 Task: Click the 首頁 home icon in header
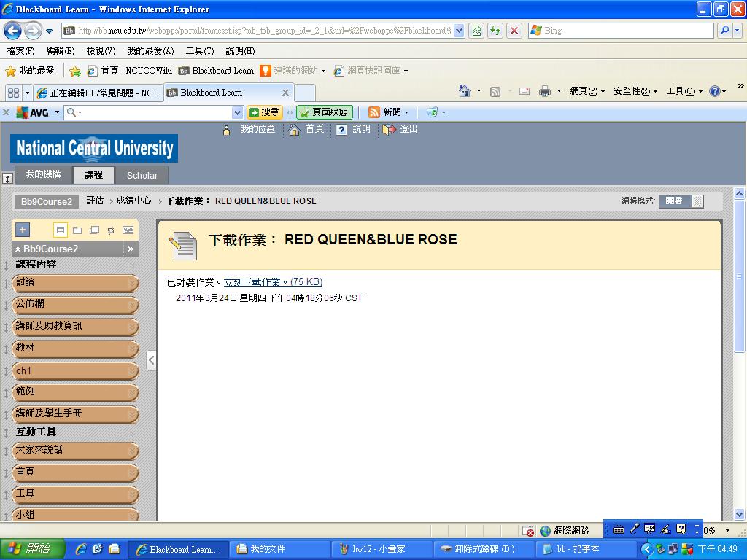coord(295,130)
